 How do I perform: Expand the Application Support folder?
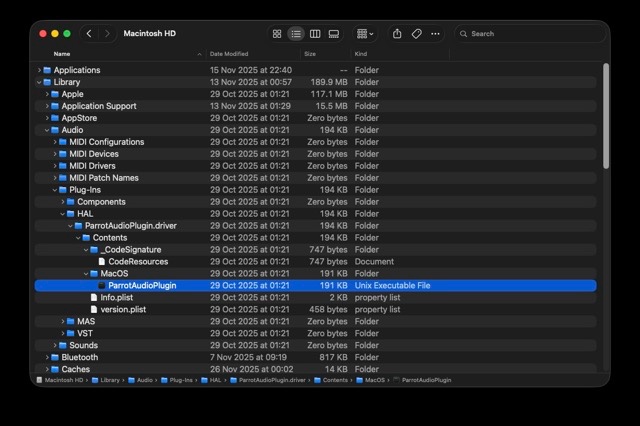47,106
